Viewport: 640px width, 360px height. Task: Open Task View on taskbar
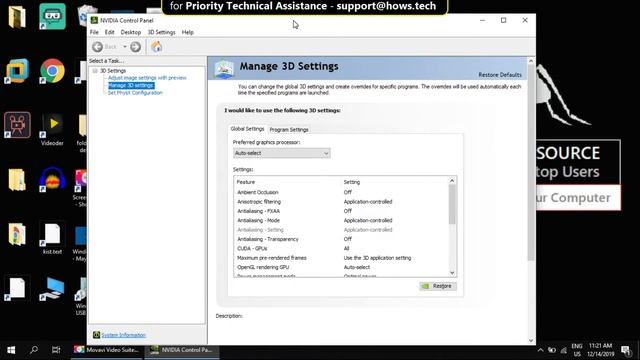[x=56, y=350]
